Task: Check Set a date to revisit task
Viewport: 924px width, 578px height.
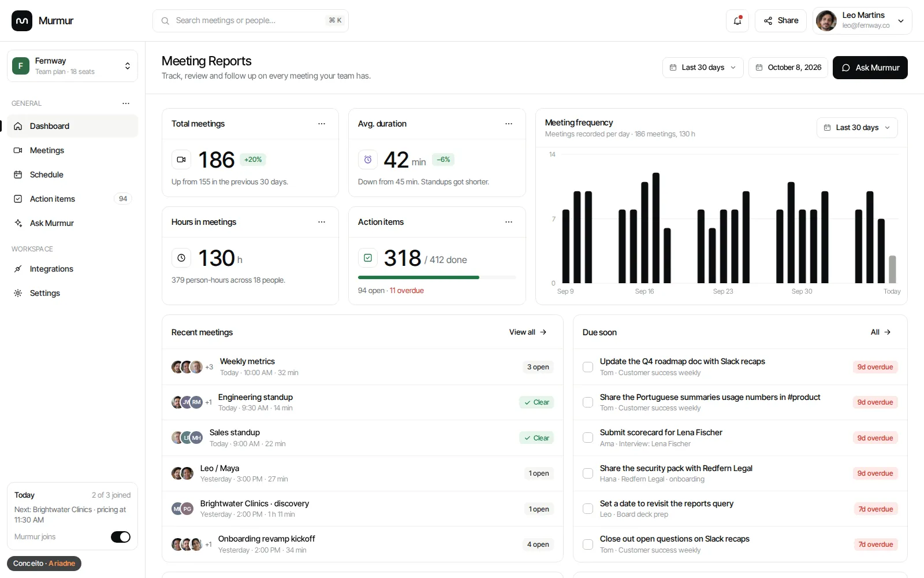Action: (588, 509)
